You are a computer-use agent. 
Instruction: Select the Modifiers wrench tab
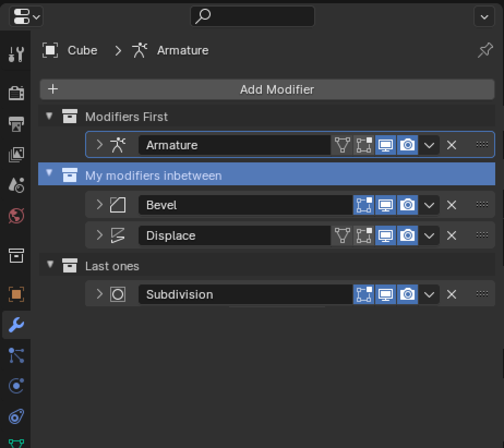pos(16,325)
